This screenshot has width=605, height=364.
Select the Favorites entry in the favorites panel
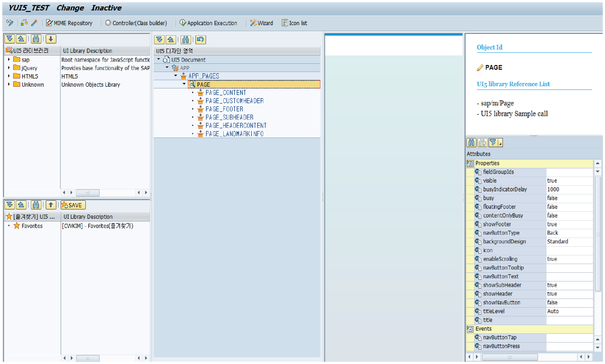coord(32,226)
